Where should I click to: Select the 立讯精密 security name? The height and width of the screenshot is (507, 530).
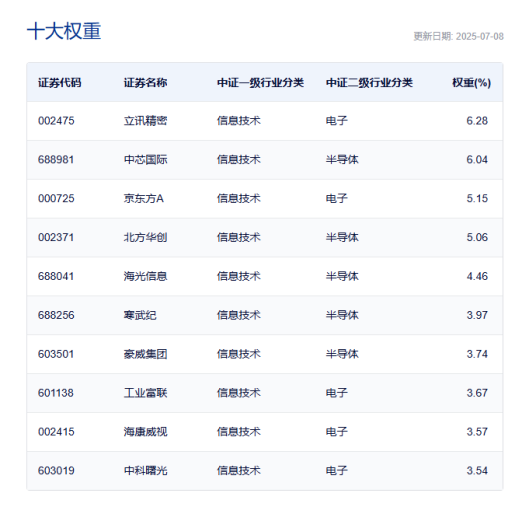click(145, 121)
